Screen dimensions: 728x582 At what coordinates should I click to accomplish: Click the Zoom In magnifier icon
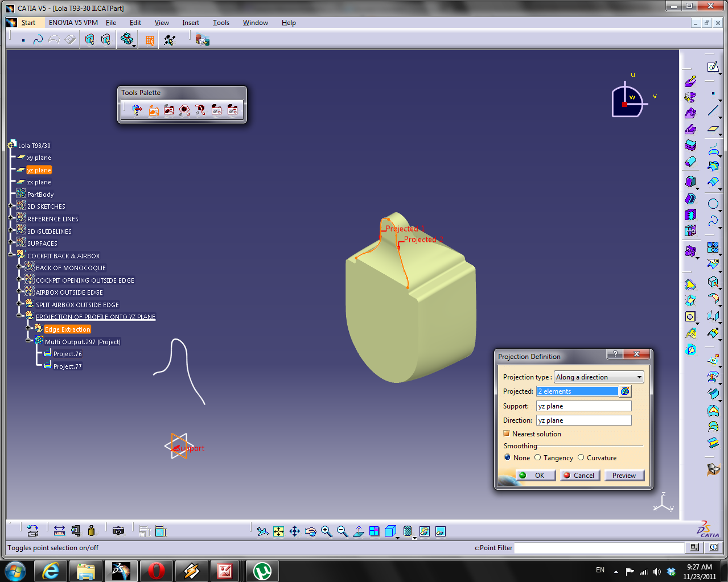[326, 531]
